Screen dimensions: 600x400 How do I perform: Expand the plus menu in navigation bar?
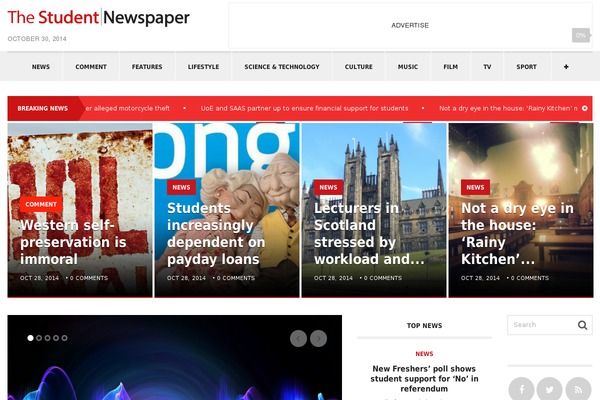[566, 67]
